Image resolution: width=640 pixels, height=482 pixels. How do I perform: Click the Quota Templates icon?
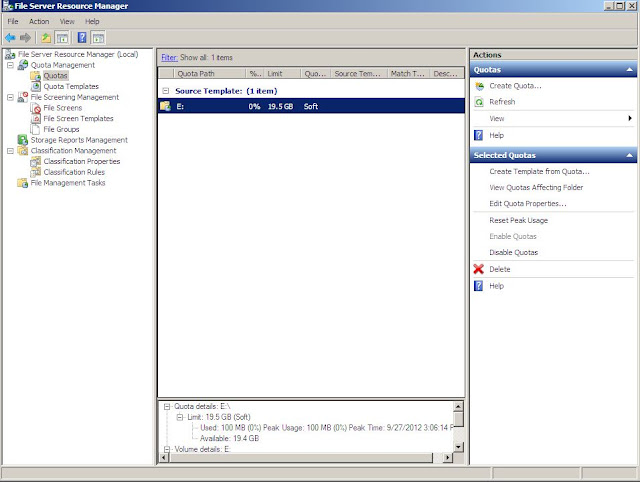(x=36, y=86)
